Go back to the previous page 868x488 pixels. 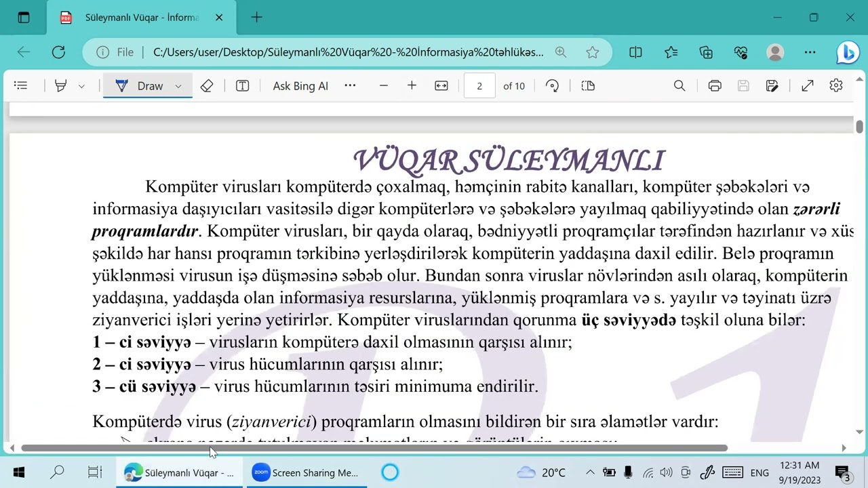click(24, 52)
